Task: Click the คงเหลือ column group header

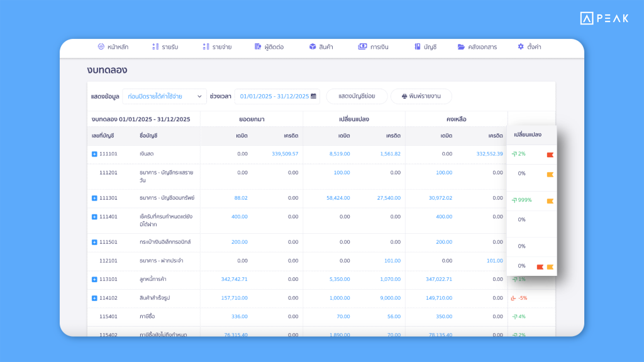Action: pos(457,119)
